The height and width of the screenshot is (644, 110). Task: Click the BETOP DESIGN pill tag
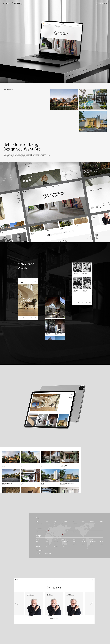click(x=101, y=4)
